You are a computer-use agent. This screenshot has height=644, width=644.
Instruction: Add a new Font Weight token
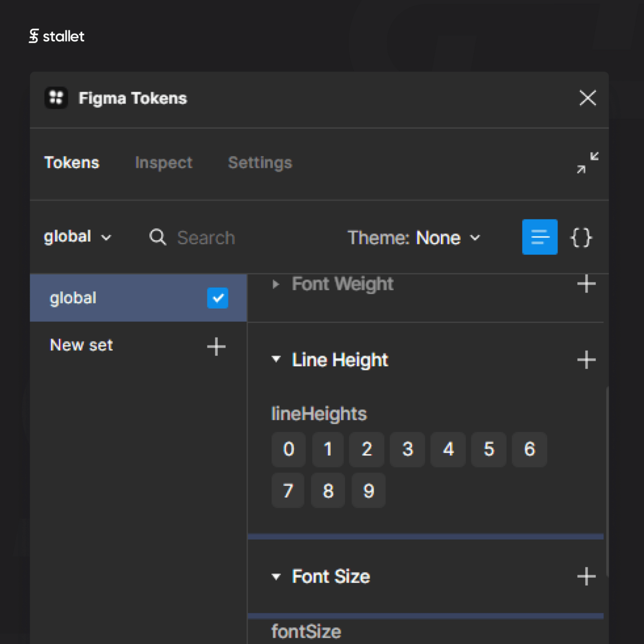[x=586, y=284]
